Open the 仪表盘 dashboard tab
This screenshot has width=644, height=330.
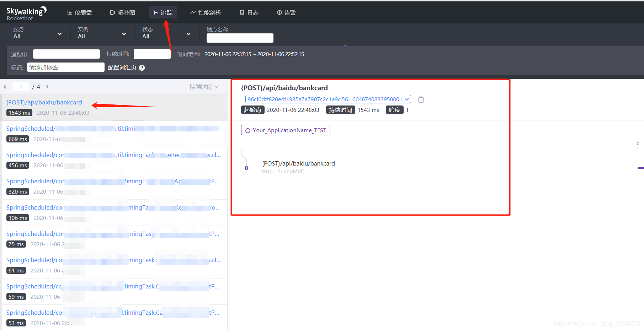[80, 12]
